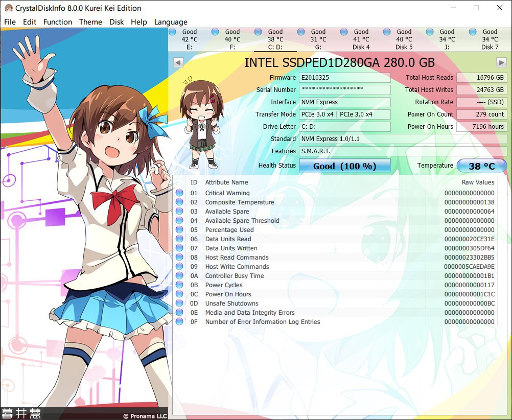Click the masked Serial Number field

click(345, 89)
